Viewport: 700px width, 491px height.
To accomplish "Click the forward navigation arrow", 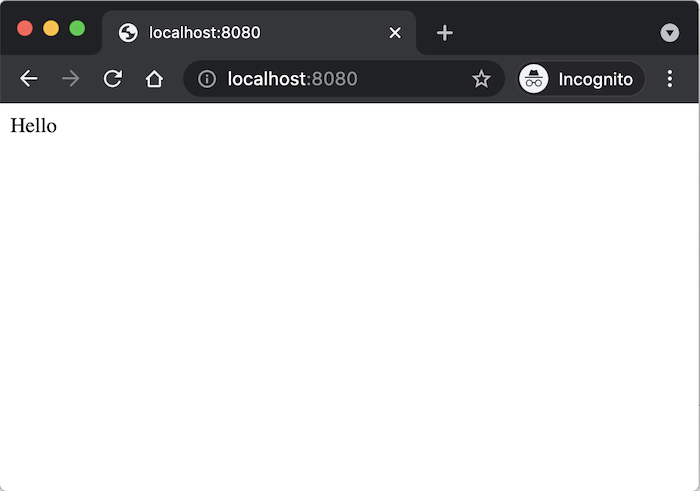I will (71, 79).
